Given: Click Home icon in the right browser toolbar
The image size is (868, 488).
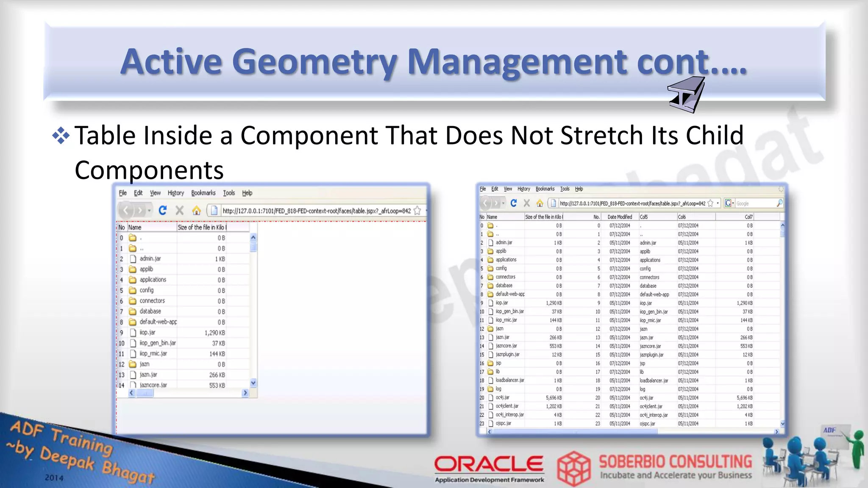Looking at the screenshot, I should tap(540, 203).
